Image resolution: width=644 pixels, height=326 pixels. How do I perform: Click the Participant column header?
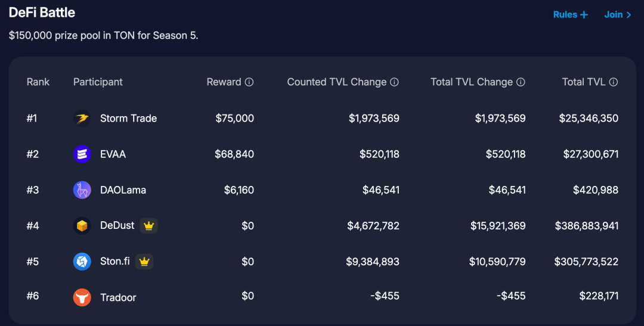click(x=98, y=82)
